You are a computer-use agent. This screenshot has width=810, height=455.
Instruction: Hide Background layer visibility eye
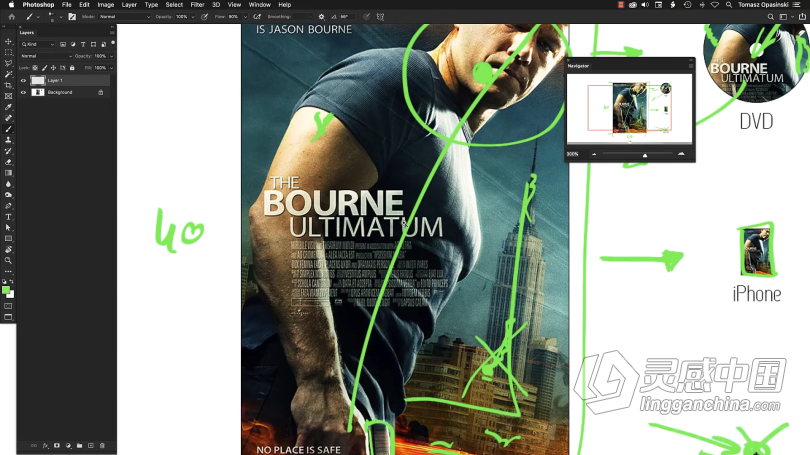coord(23,92)
